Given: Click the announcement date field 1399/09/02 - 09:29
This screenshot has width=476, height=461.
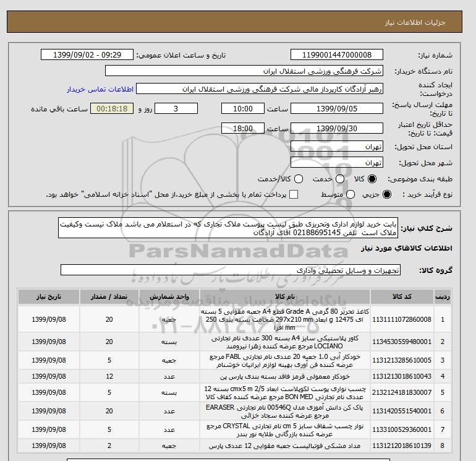Looking at the screenshot, I should click(87, 54).
